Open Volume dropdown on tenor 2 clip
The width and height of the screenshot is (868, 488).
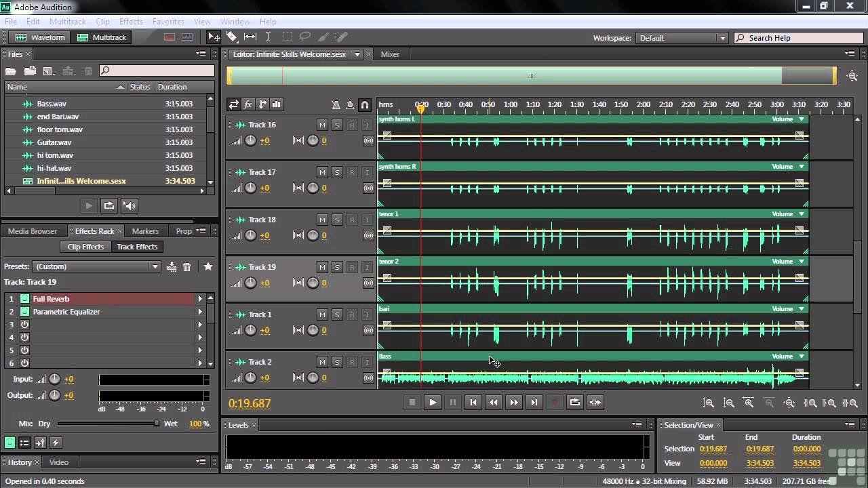(x=802, y=262)
